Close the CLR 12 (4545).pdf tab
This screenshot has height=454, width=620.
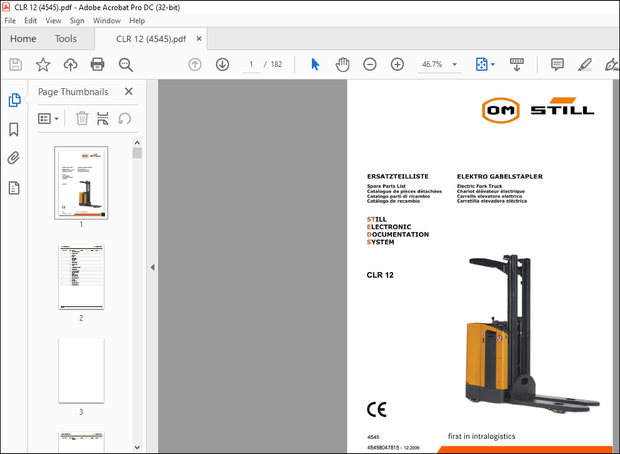click(x=199, y=39)
